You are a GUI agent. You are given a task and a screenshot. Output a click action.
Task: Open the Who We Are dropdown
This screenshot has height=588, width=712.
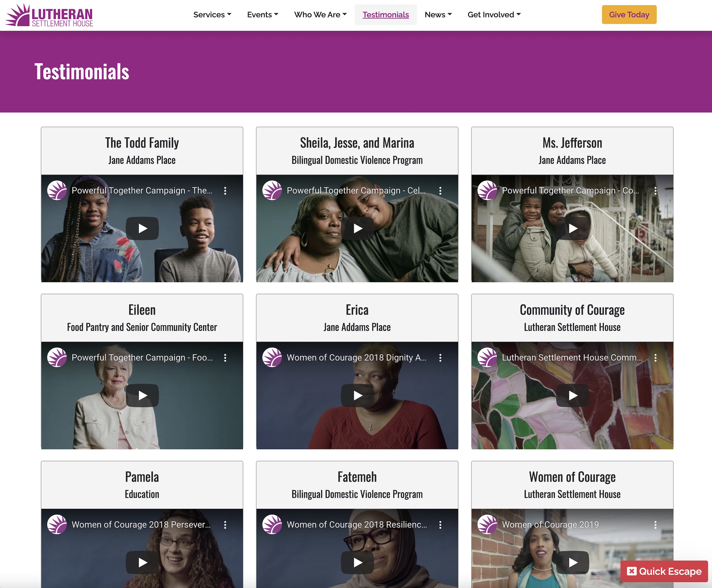pos(320,15)
